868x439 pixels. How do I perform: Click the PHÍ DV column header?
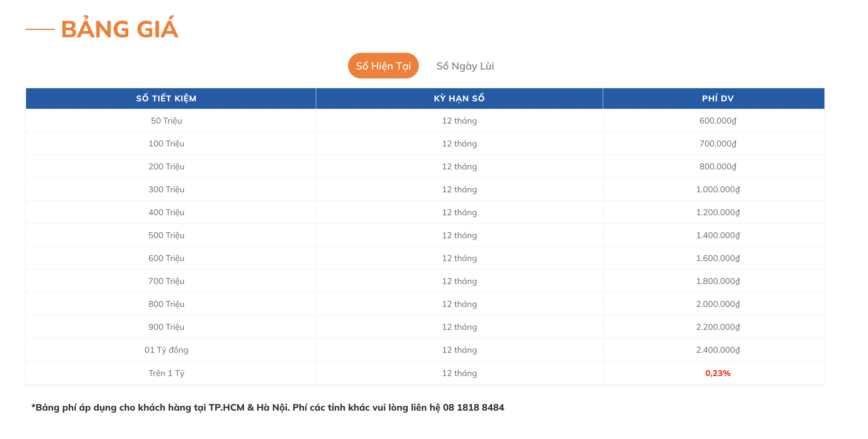click(x=717, y=98)
